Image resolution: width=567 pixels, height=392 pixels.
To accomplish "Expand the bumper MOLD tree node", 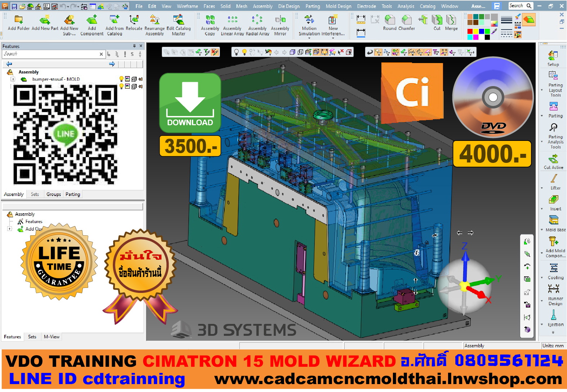I will point(13,79).
